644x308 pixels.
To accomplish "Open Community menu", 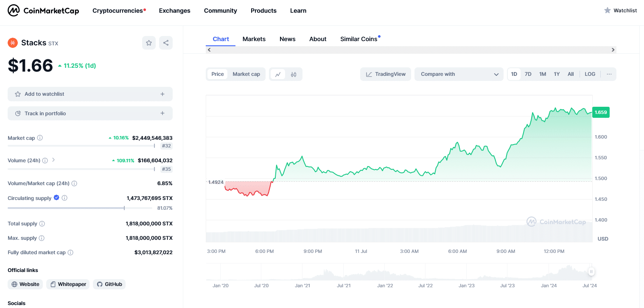I will tap(221, 11).
